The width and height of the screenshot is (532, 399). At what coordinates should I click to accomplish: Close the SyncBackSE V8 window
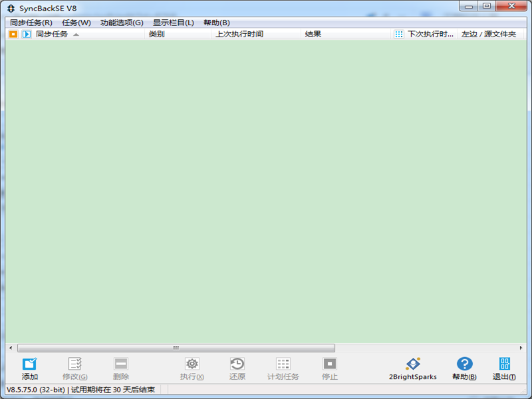tap(511, 6)
